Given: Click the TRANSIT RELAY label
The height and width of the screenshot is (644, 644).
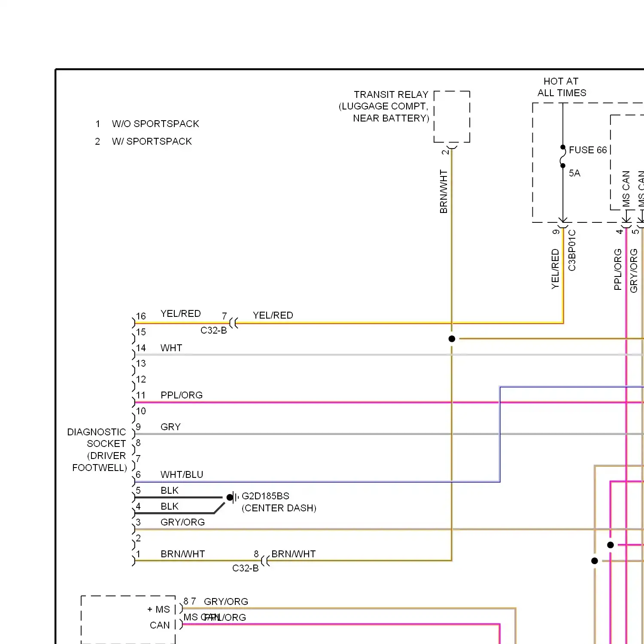Looking at the screenshot, I should click(x=391, y=94).
